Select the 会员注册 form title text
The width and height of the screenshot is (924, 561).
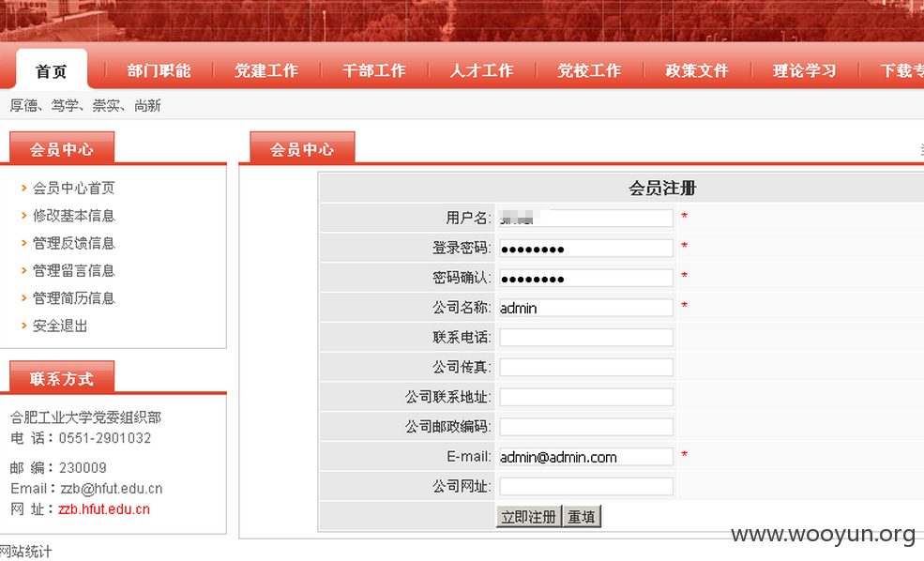coord(662,189)
